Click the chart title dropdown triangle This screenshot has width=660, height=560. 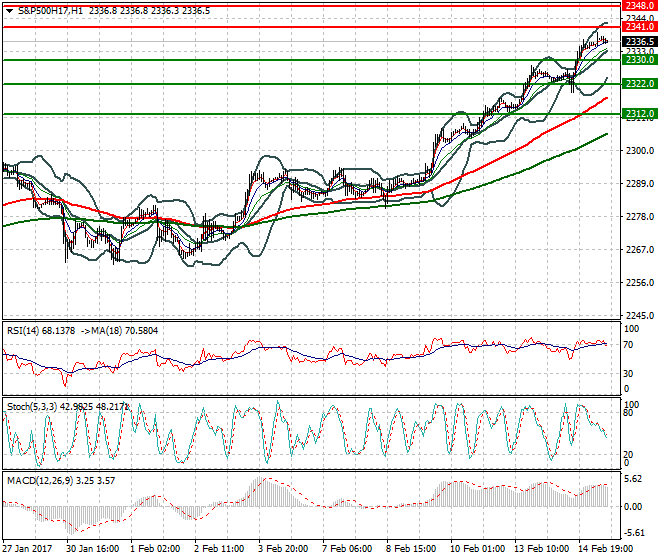pos(9,11)
